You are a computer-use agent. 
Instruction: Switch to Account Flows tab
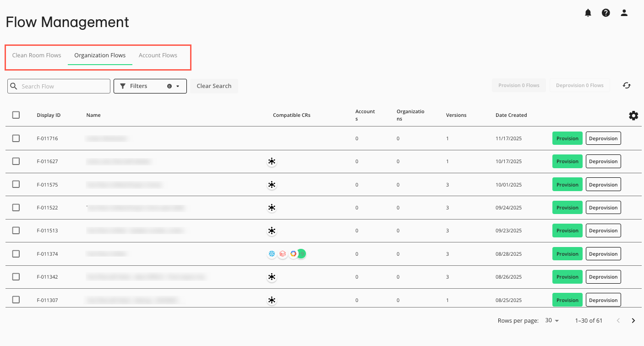(158, 55)
